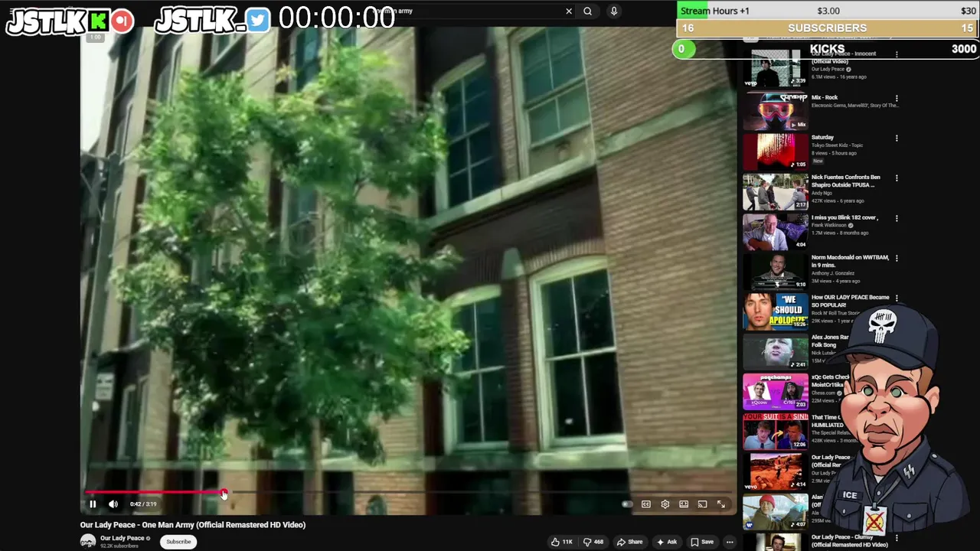Open How OUR LADY PEACE Became SO POPULAR

850,301
